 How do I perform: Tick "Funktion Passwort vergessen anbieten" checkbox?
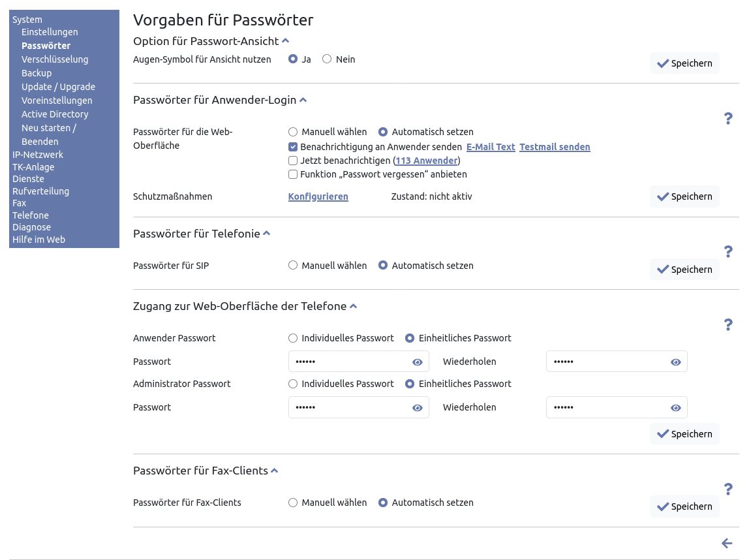(x=293, y=174)
